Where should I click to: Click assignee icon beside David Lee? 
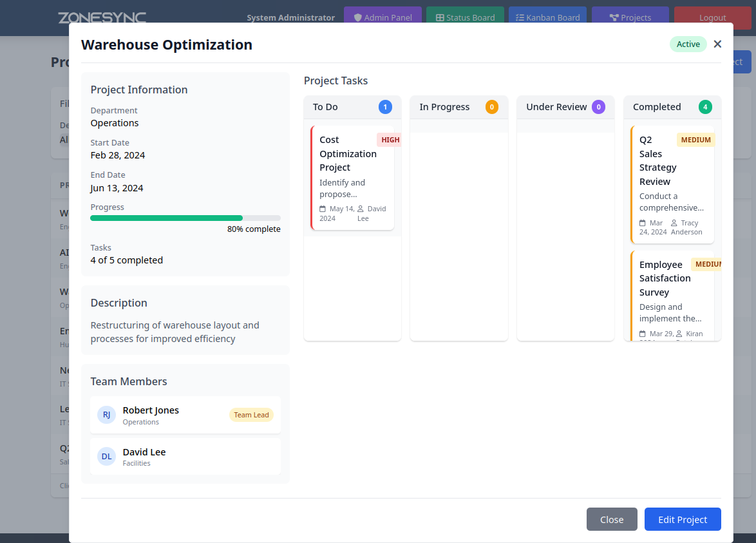coord(360,209)
